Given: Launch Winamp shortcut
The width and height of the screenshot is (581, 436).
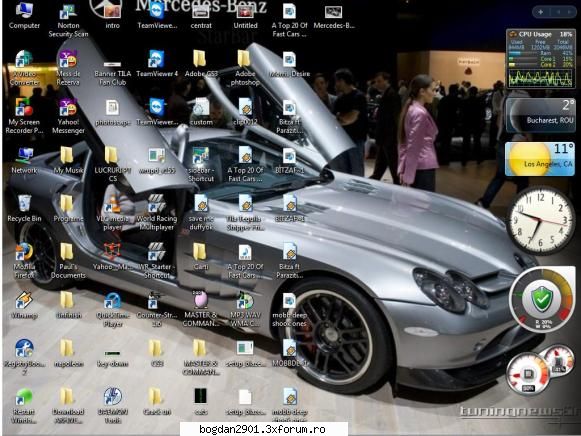Looking at the screenshot, I should point(24,305).
